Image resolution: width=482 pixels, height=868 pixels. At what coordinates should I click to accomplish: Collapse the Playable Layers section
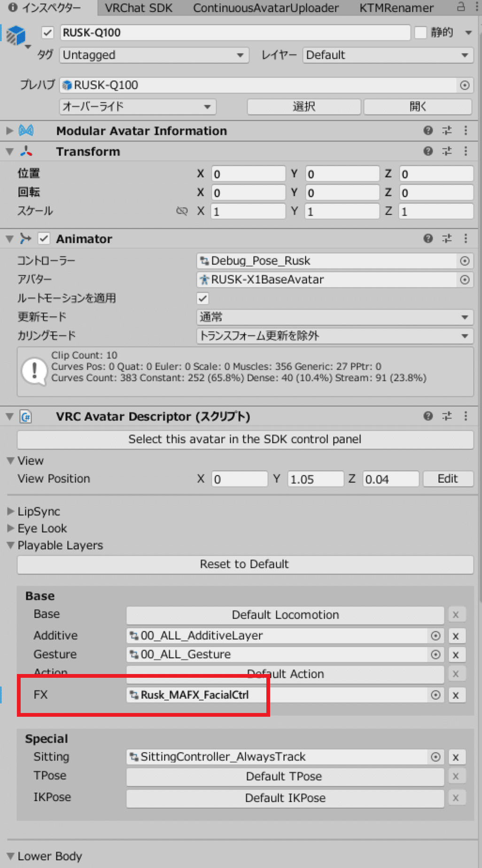(11, 545)
